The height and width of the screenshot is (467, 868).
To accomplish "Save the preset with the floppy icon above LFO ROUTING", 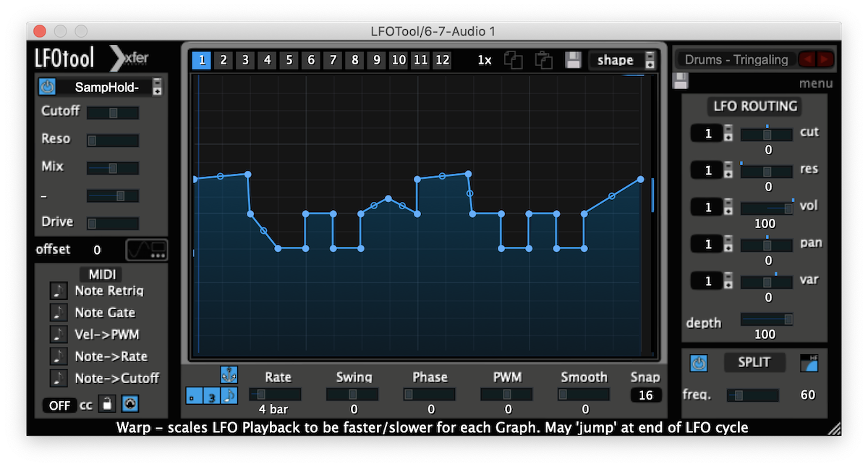I will tap(680, 80).
